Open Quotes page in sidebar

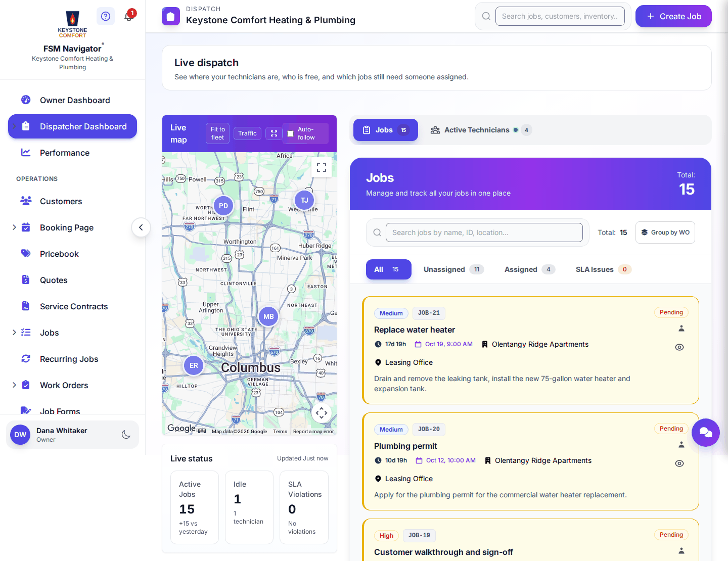pyautogui.click(x=72, y=280)
